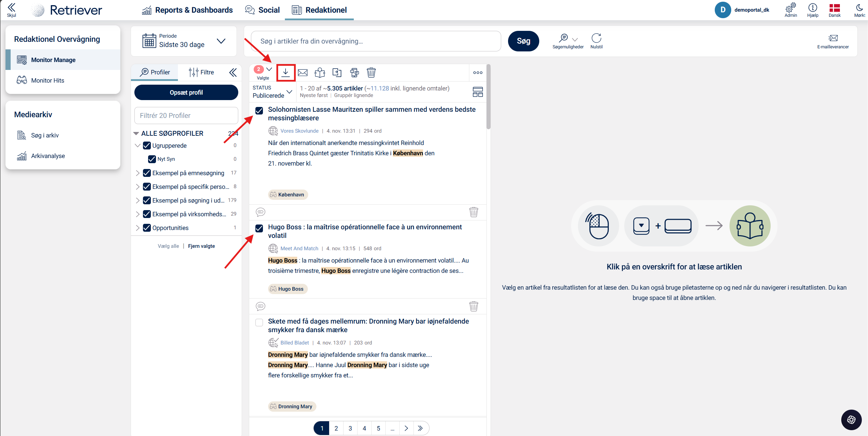Viewport: 868px width, 436px height.
Task: Open the three-dots more options menu
Action: pyautogui.click(x=478, y=72)
